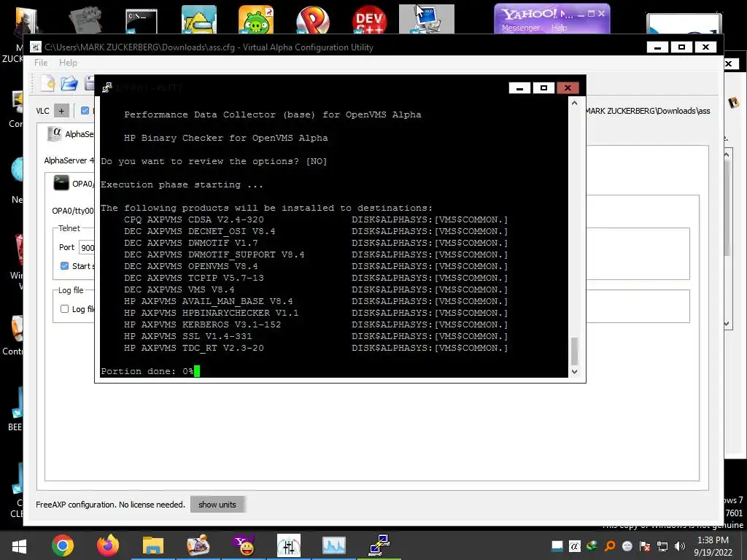Open the PuTTY window system menu icon
747x560 pixels.
click(107, 87)
